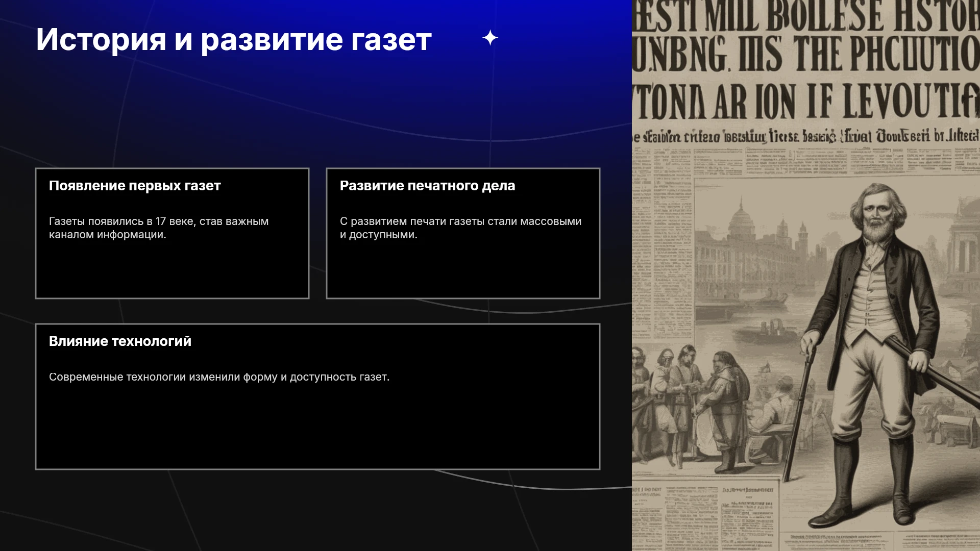Image resolution: width=980 pixels, height=551 pixels.
Task: Click the four-pointed star icon beside title
Action: [490, 38]
